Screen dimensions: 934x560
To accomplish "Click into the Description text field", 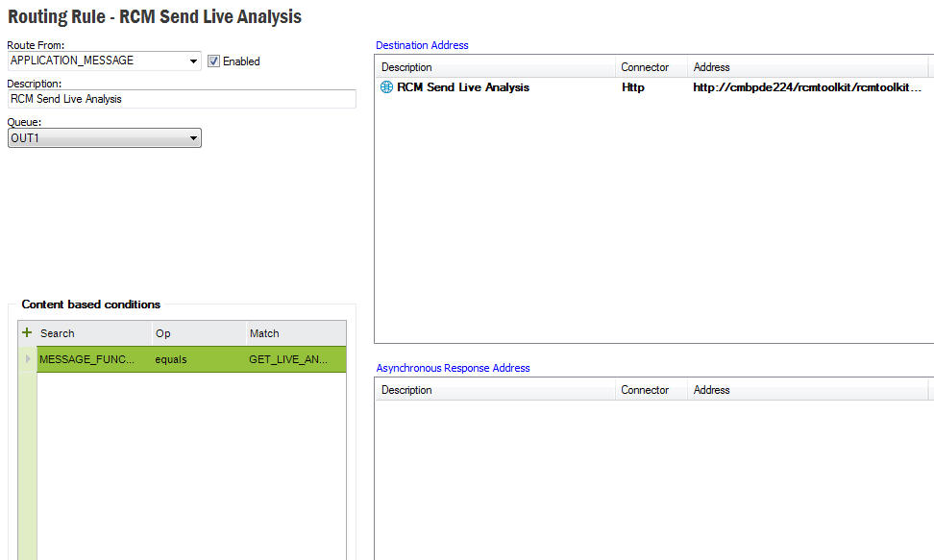I will [181, 99].
